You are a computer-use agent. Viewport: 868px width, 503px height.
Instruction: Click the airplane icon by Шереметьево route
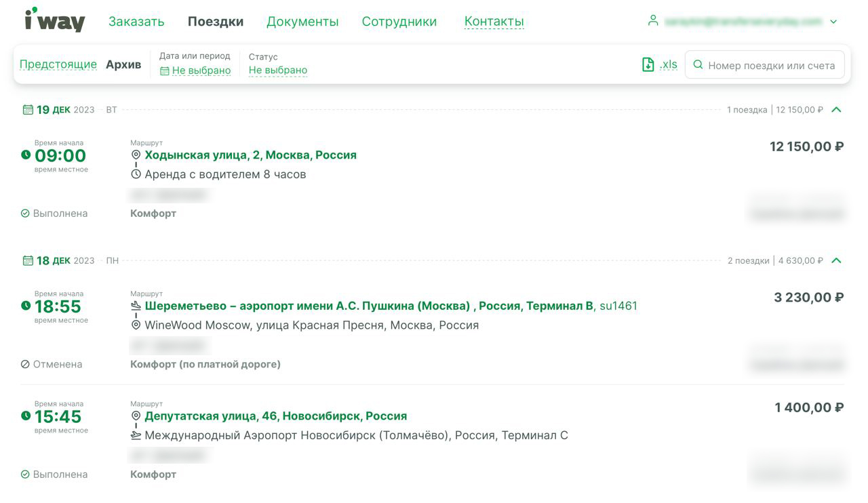click(x=136, y=306)
